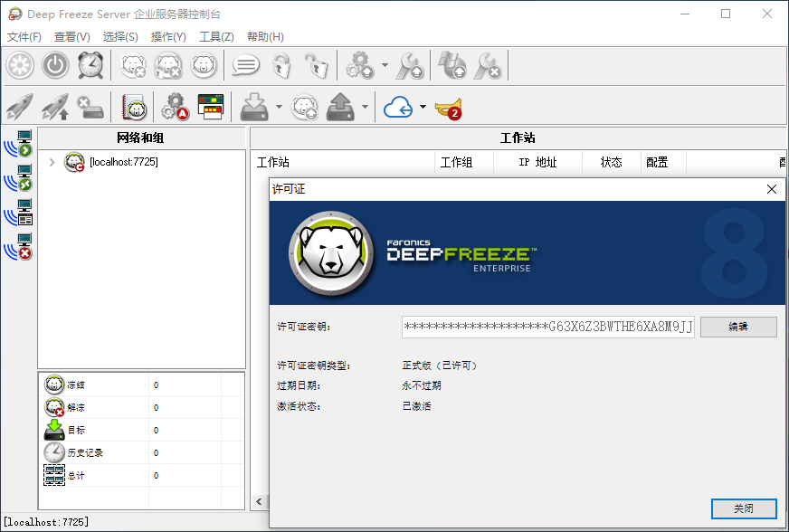Click the colorful window customize icon
The image size is (789, 532).
tap(211, 107)
